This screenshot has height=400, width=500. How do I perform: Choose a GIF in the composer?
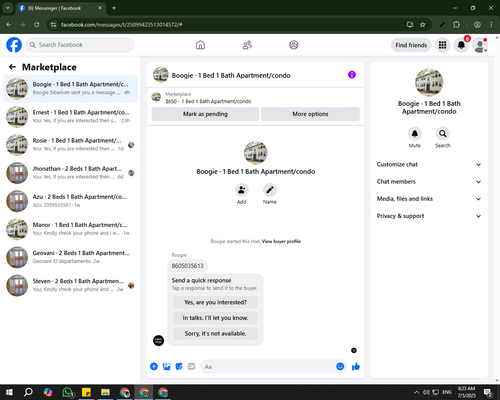191,367
